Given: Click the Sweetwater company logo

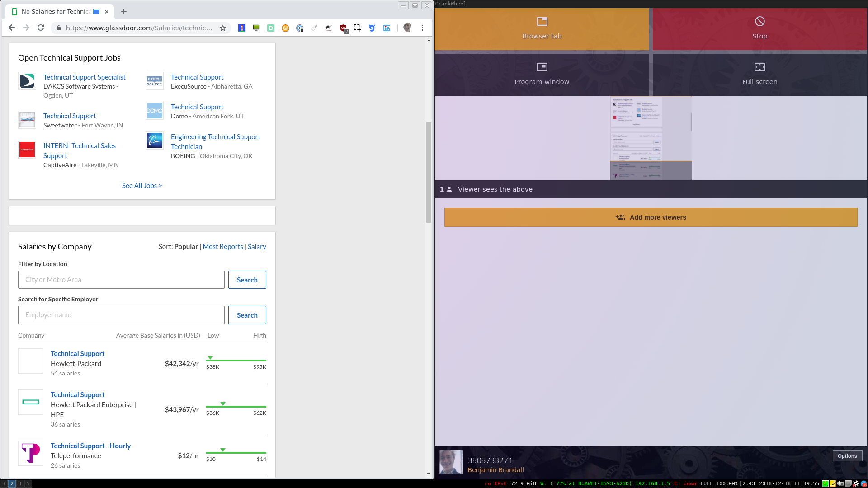Looking at the screenshot, I should (x=27, y=120).
